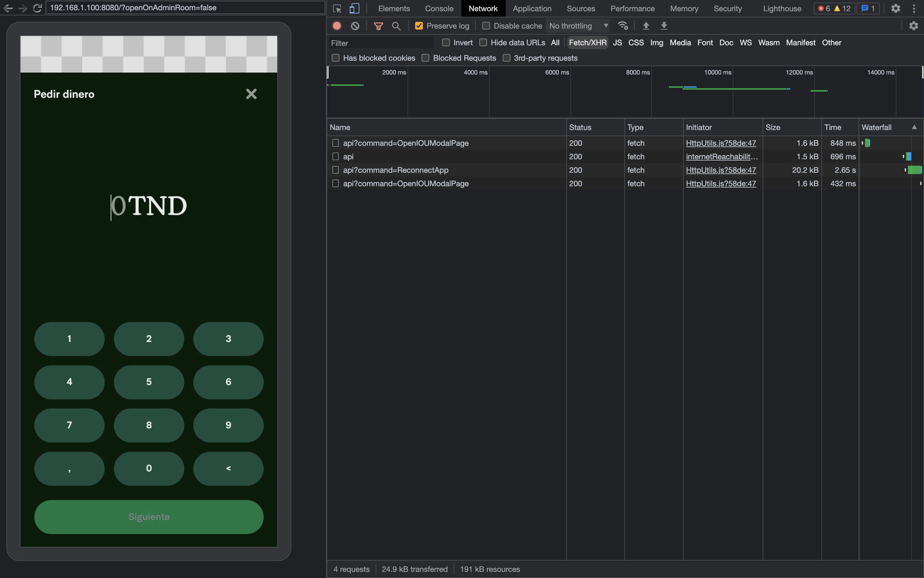Sort requests by Status column header
The image size is (924, 578).
tap(595, 127)
